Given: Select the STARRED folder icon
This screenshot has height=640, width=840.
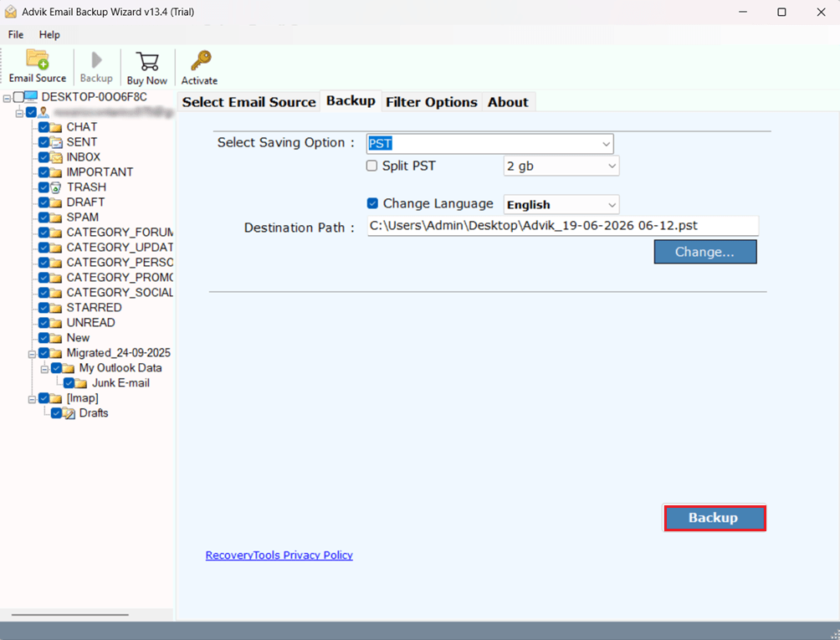Looking at the screenshot, I should [56, 308].
